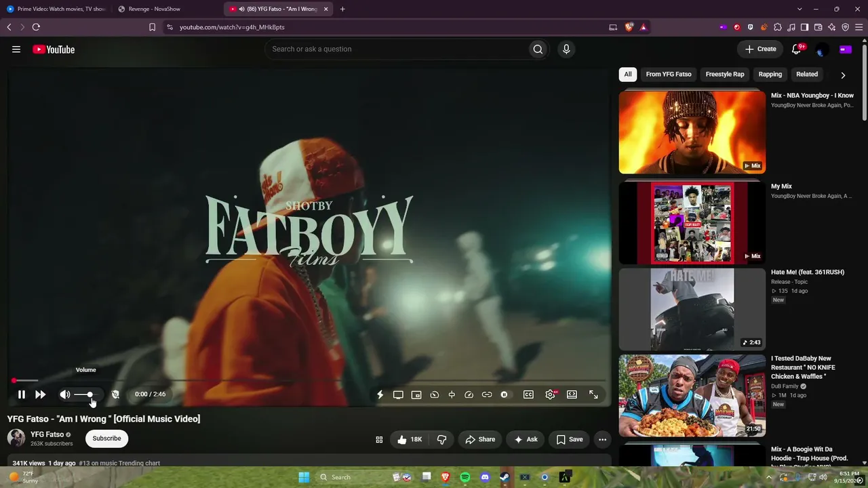Select the Rapping filter chip
This screenshot has width=868, height=488.
(x=770, y=75)
